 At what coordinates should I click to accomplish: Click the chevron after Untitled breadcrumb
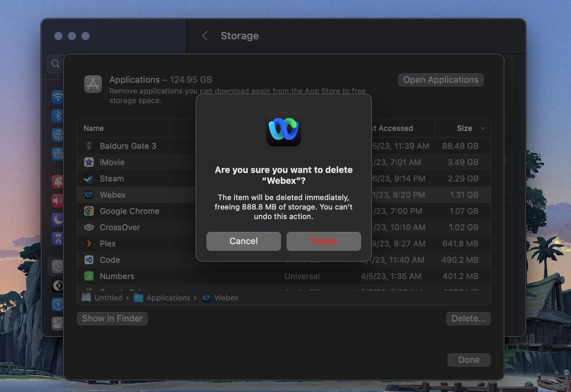pyautogui.click(x=128, y=298)
